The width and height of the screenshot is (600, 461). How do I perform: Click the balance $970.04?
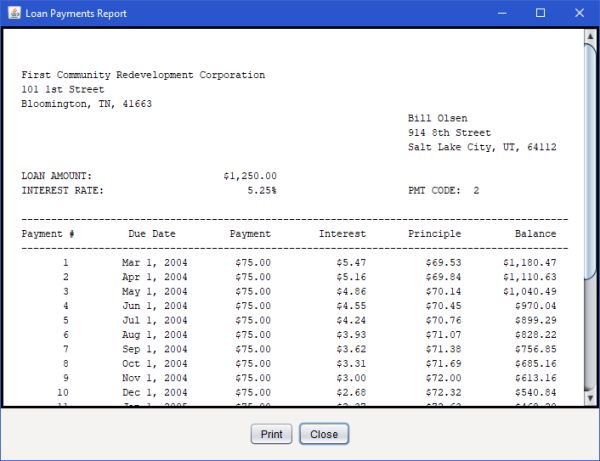tap(536, 306)
